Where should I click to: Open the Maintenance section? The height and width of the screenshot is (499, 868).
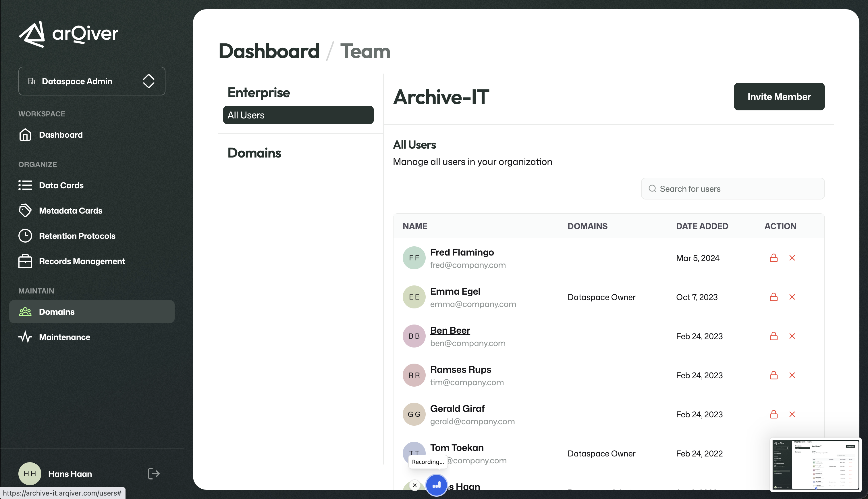point(64,337)
